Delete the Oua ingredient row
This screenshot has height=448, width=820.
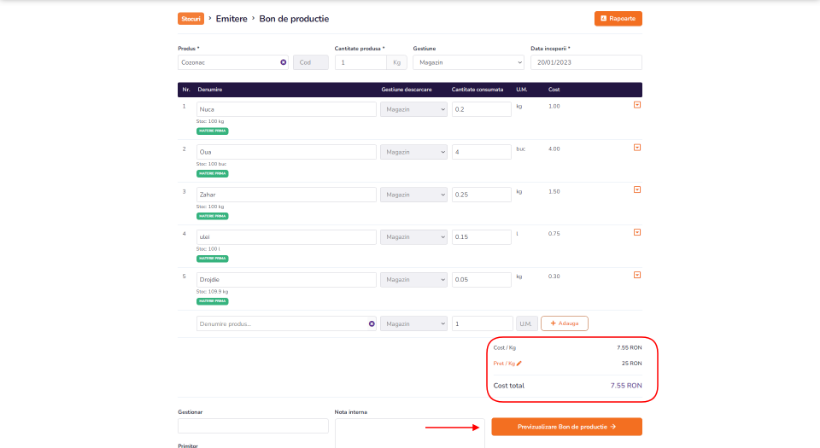tap(637, 147)
